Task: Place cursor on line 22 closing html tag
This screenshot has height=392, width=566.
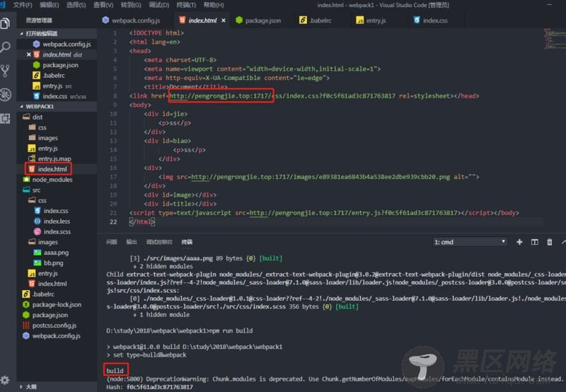Action: coord(142,222)
